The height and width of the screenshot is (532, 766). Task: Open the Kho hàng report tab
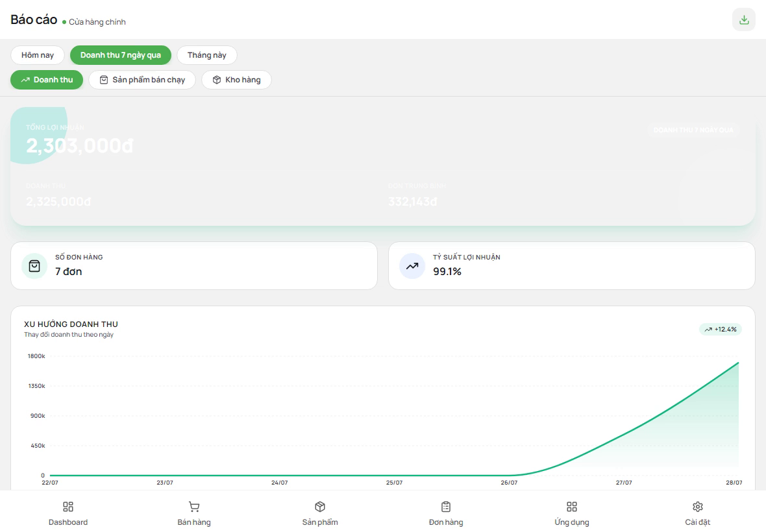click(236, 80)
